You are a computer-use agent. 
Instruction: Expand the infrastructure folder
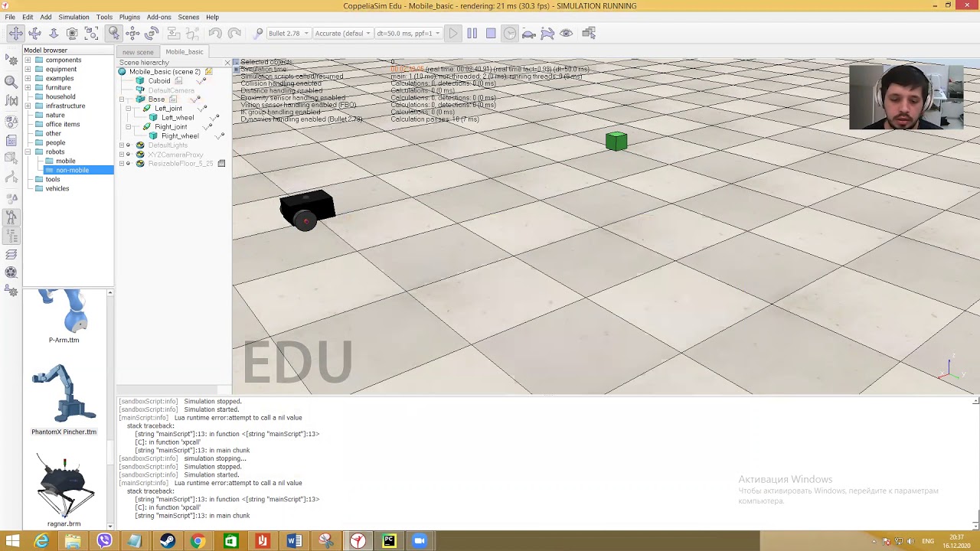tap(28, 106)
